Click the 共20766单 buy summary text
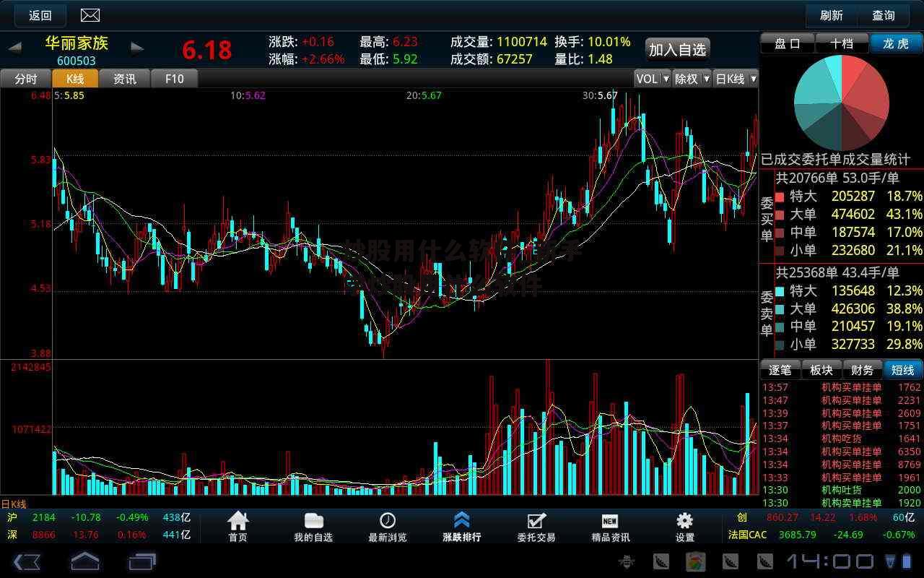Viewport: 924px width, 578px height. [x=837, y=178]
